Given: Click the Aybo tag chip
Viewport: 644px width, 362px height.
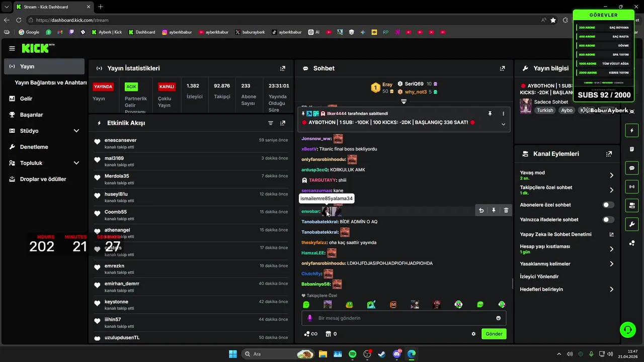Looking at the screenshot, I should 567,110.
